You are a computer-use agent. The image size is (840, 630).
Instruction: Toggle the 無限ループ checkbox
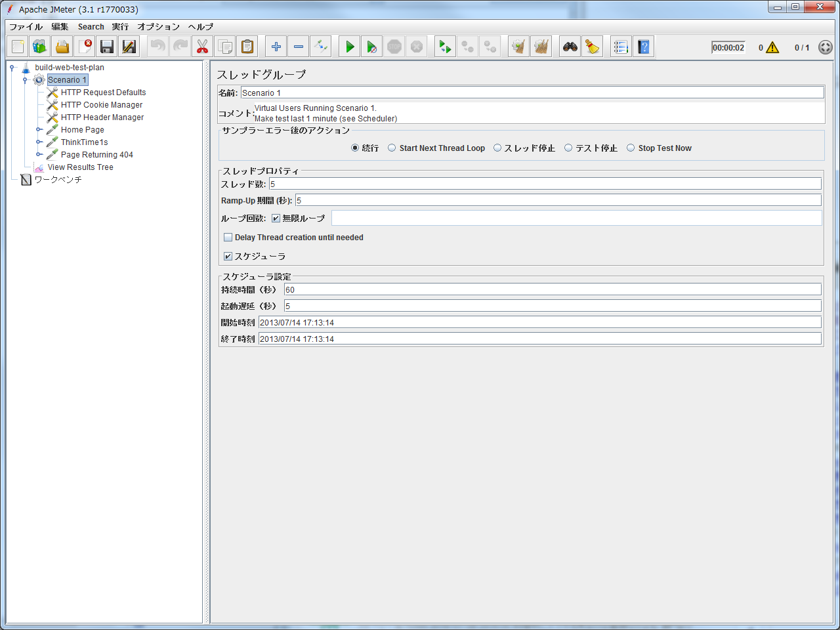tap(276, 219)
